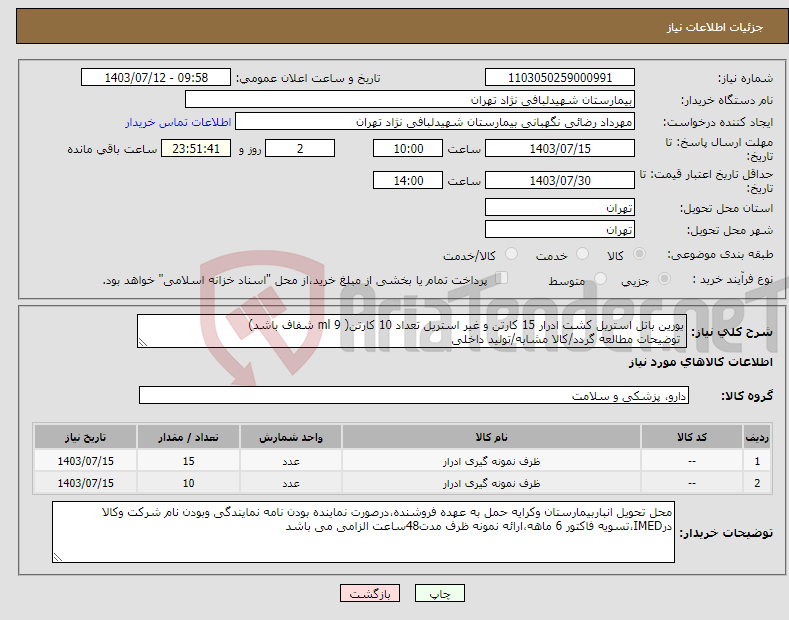Toggle the اسناد خزانه اسلامی payment checkbox
The height and width of the screenshot is (620, 789).
coord(502,278)
